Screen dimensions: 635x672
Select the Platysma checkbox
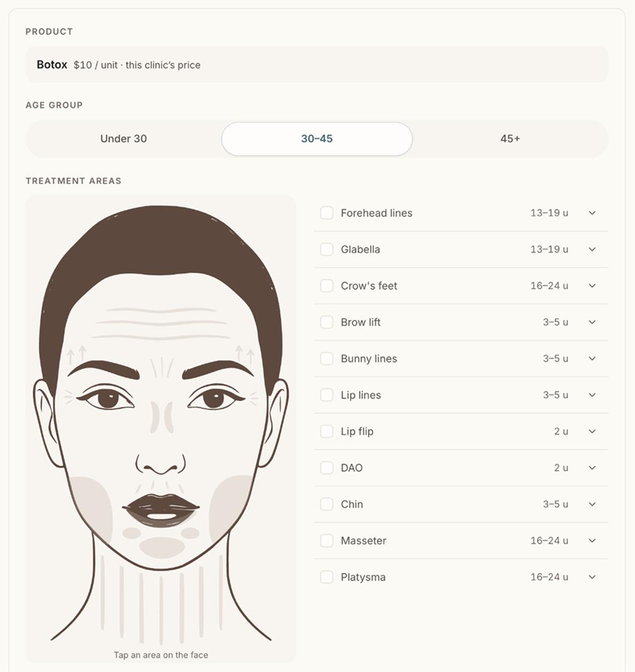pyautogui.click(x=327, y=577)
